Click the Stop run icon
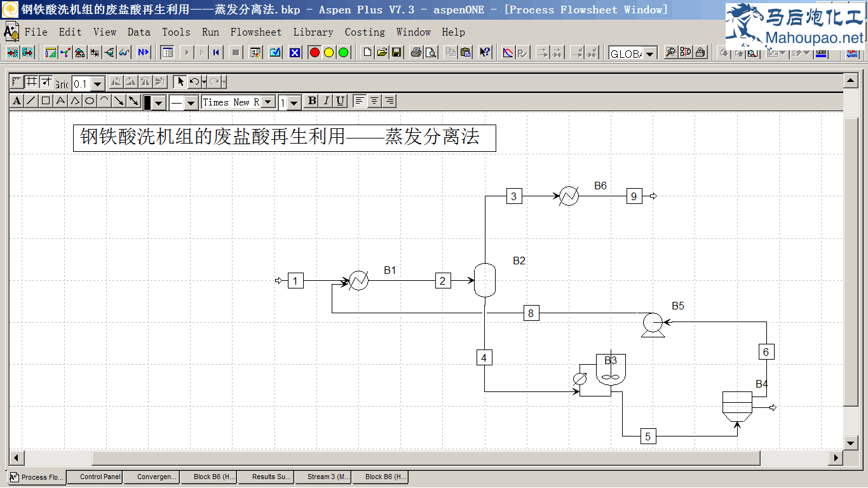868x488 pixels. [236, 53]
